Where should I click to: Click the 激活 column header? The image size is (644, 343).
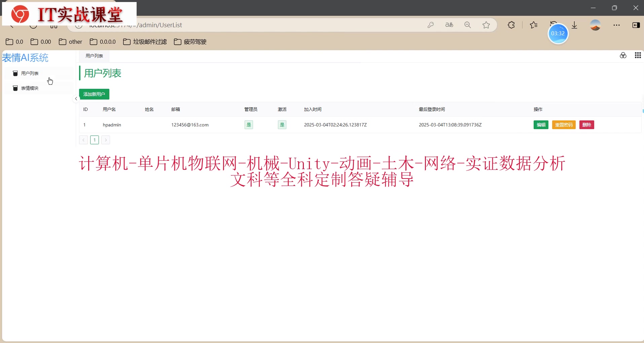point(282,109)
